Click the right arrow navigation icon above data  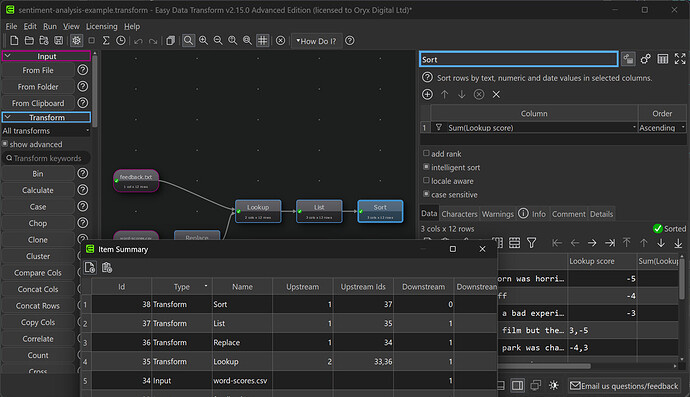(x=592, y=243)
